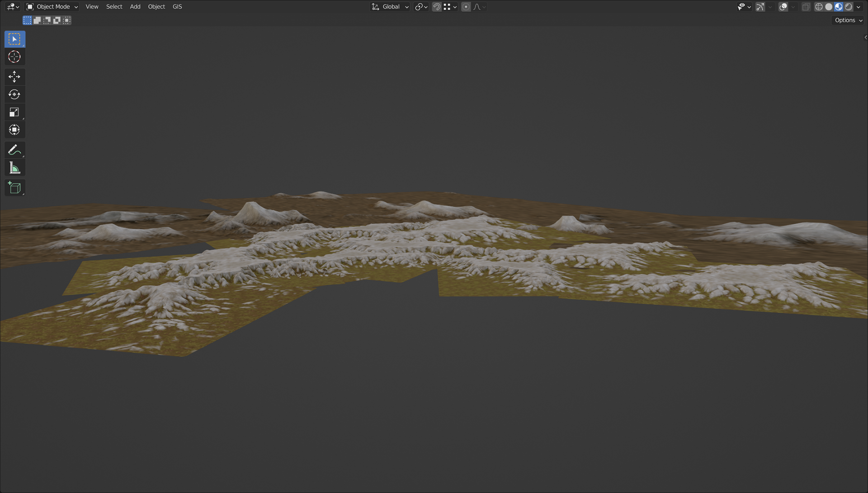Enable rendered viewport shading sphere
Screen dimensions: 868x493
pyautogui.click(x=849, y=7)
